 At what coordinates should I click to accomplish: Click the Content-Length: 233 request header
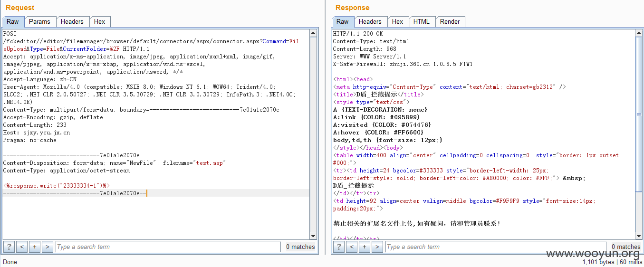click(x=35, y=125)
